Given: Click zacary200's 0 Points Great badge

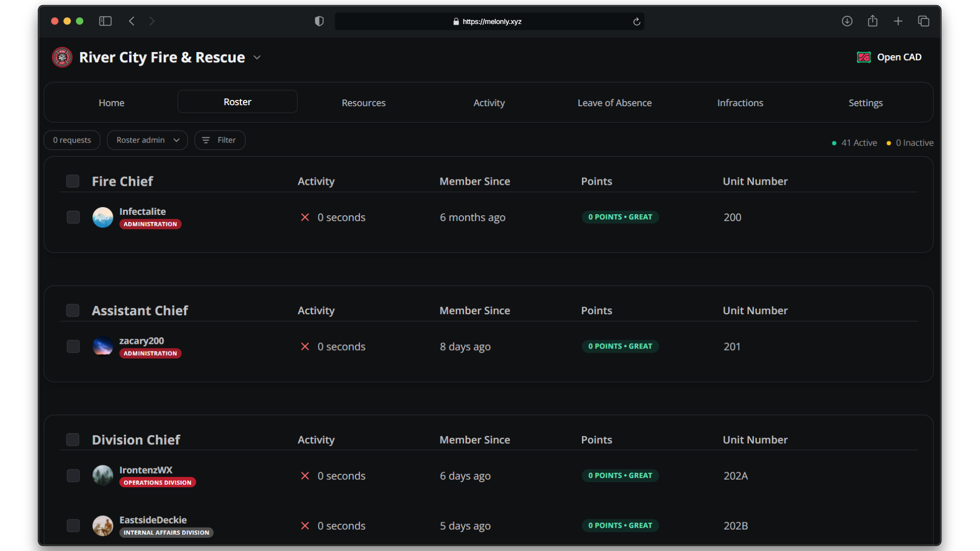Looking at the screenshot, I should tap(620, 346).
